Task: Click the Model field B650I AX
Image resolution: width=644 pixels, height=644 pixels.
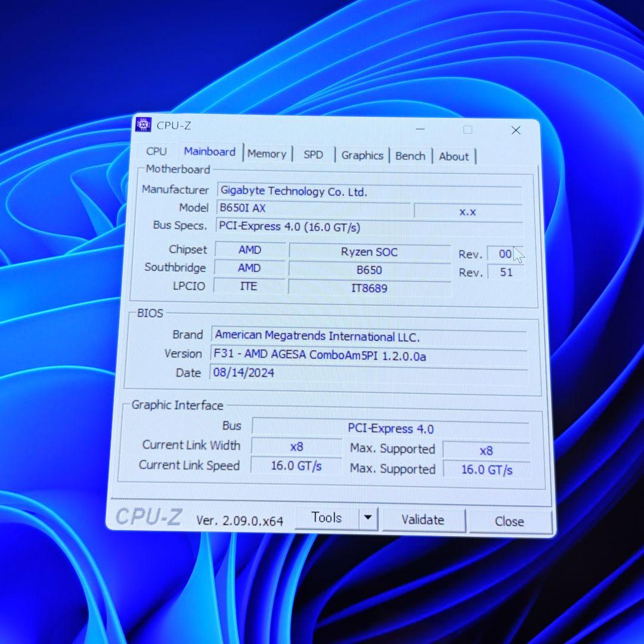Action: 314,209
